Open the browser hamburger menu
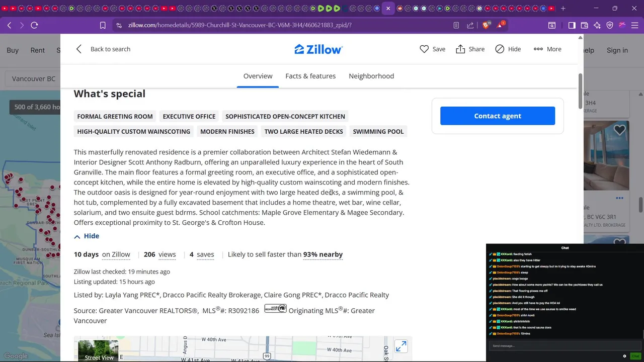644x362 pixels. click(x=635, y=25)
